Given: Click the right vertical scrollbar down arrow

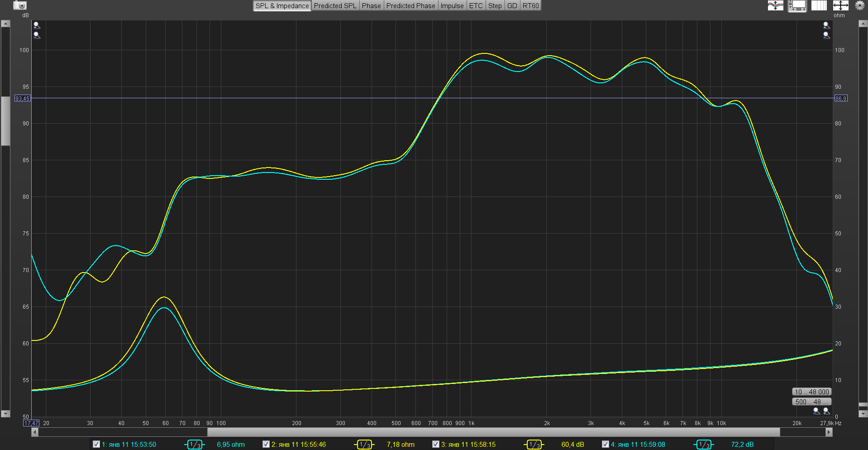Looking at the screenshot, I should 863,414.
